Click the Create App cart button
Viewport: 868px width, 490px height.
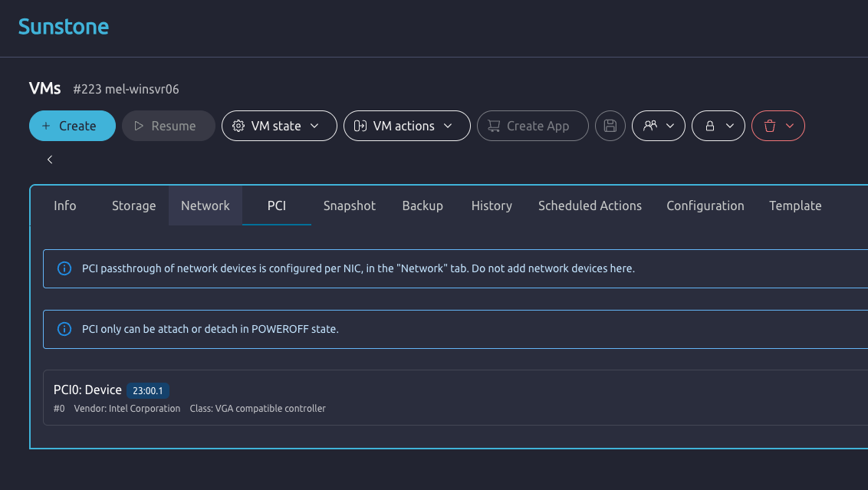click(532, 126)
